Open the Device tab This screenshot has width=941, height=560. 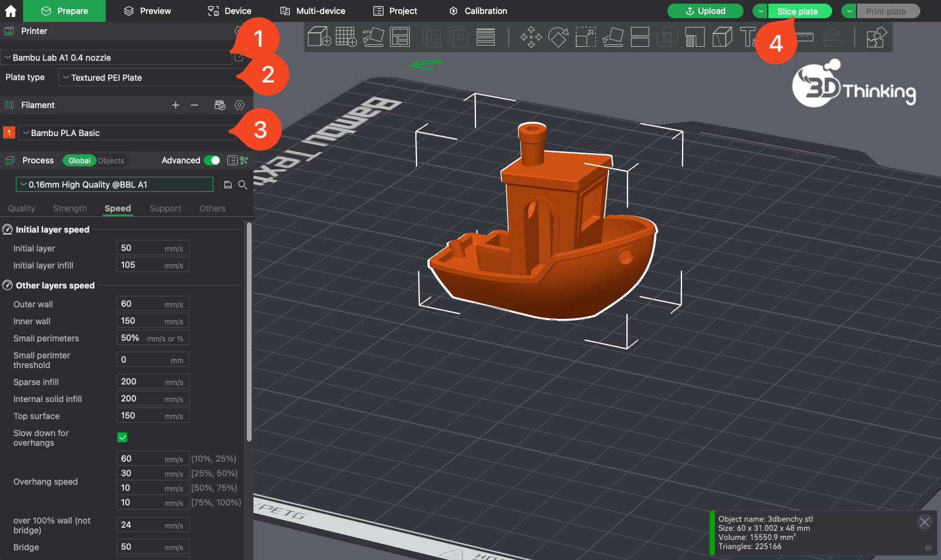[229, 11]
